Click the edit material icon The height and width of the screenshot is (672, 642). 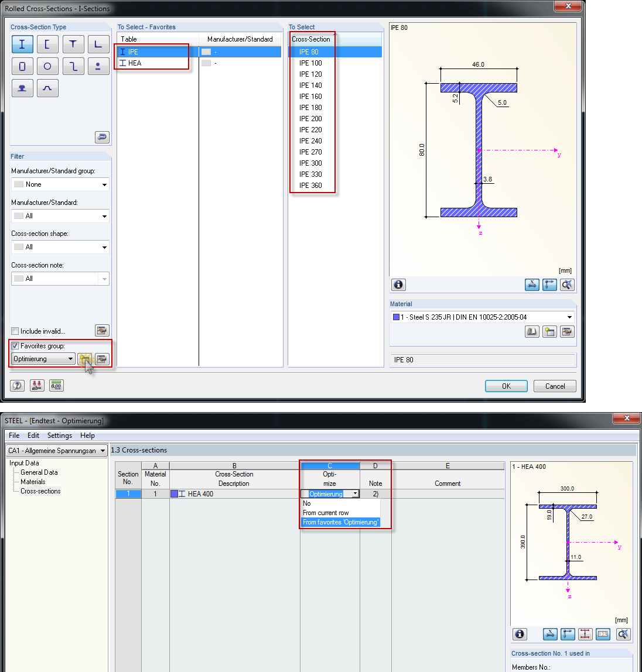(568, 332)
